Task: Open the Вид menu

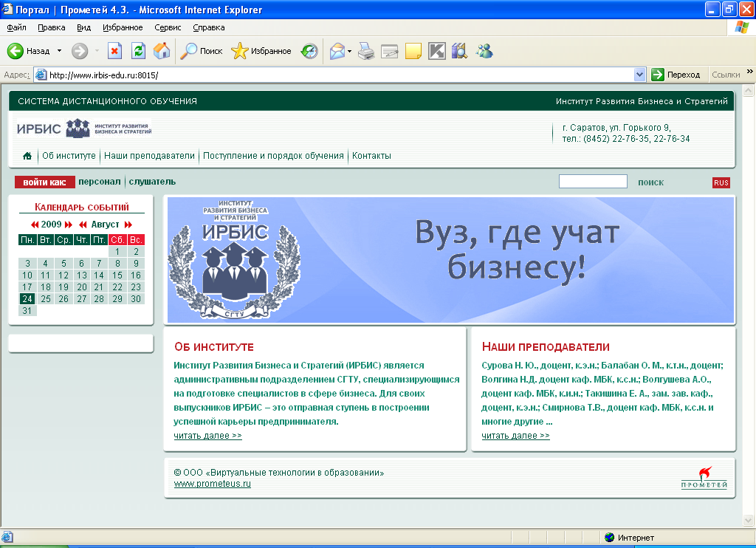Action: coord(84,27)
